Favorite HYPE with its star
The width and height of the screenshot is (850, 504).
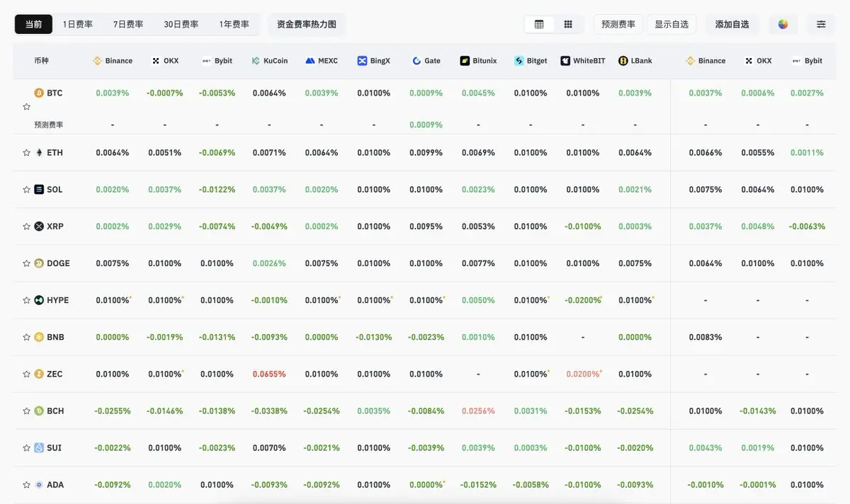[x=26, y=300]
